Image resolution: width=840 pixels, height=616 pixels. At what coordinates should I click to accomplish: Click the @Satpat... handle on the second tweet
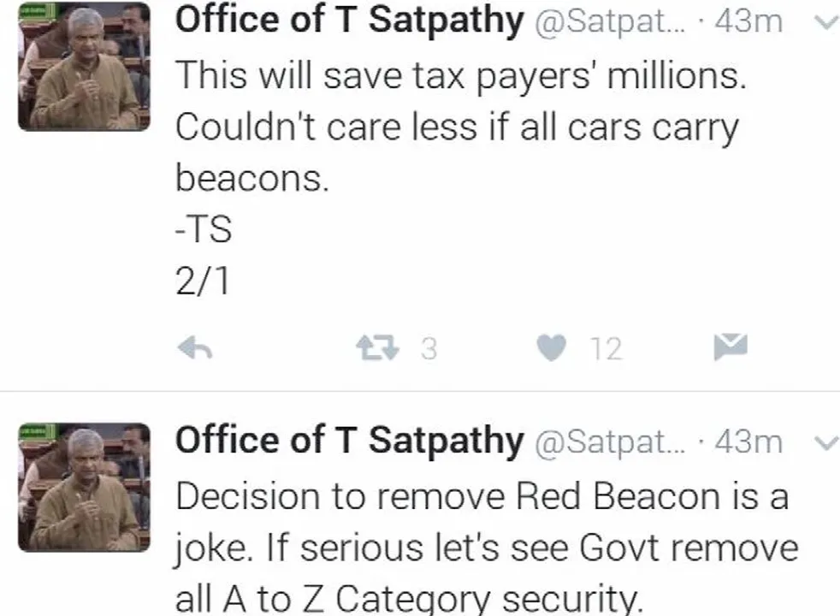[x=610, y=442]
